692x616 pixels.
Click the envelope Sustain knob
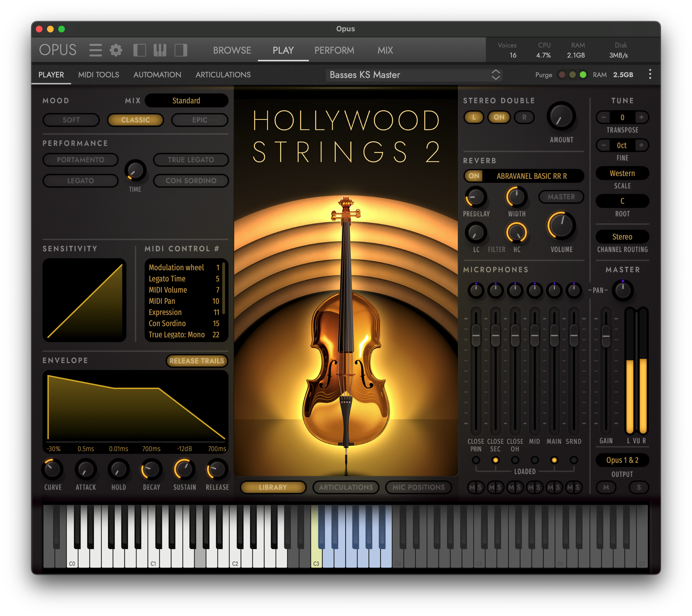point(184,470)
